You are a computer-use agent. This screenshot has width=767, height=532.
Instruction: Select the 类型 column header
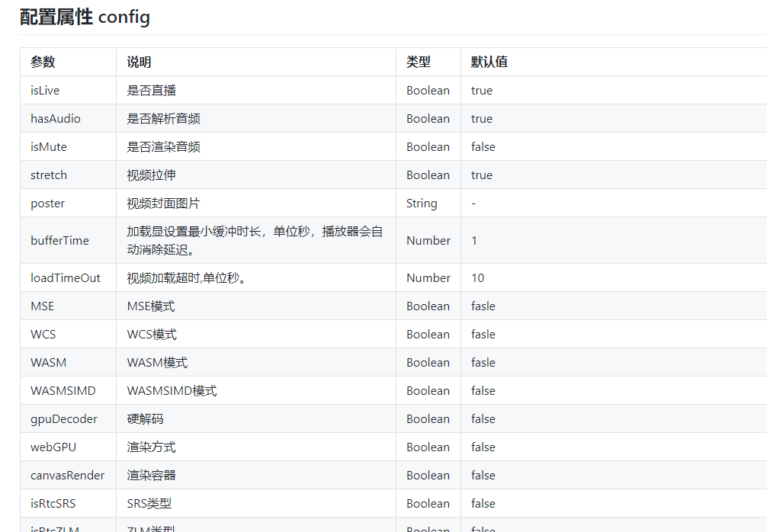coord(415,62)
